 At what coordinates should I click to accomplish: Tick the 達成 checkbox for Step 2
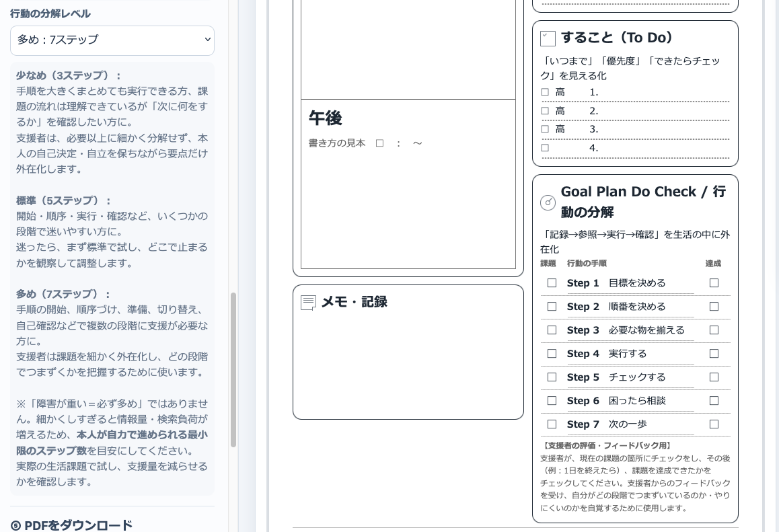coord(714,307)
